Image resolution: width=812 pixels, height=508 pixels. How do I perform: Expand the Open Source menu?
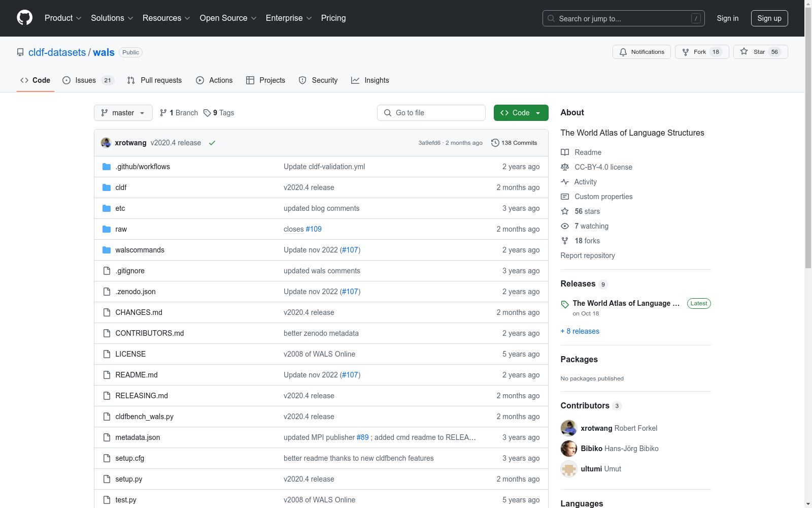228,18
